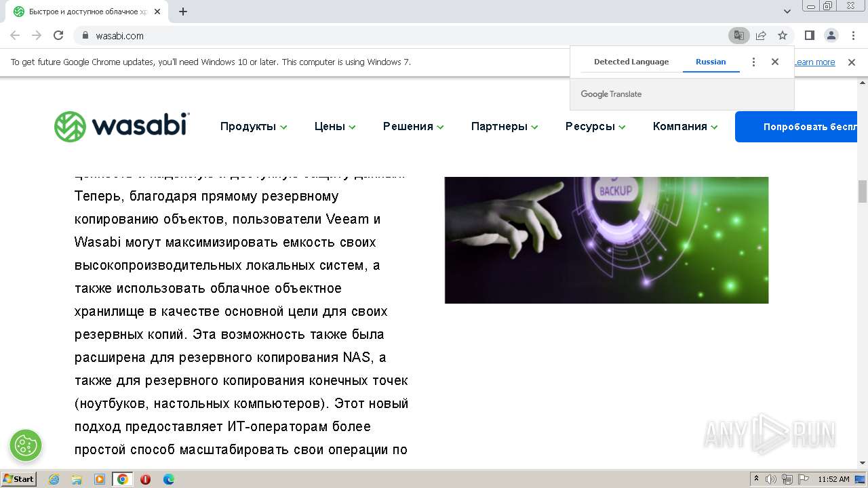Open the Opera taskbar icon
Screen dimensions: 868x488
point(145,479)
